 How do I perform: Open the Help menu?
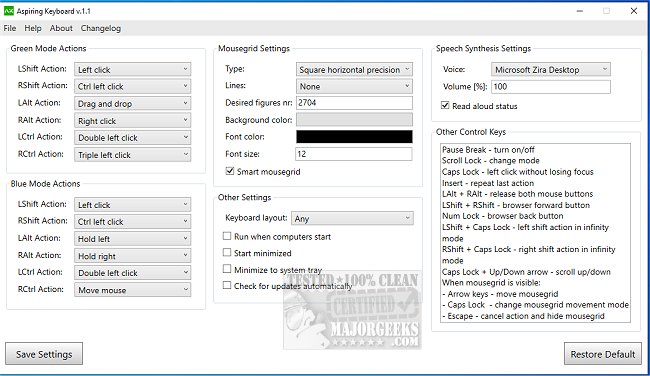pos(33,28)
